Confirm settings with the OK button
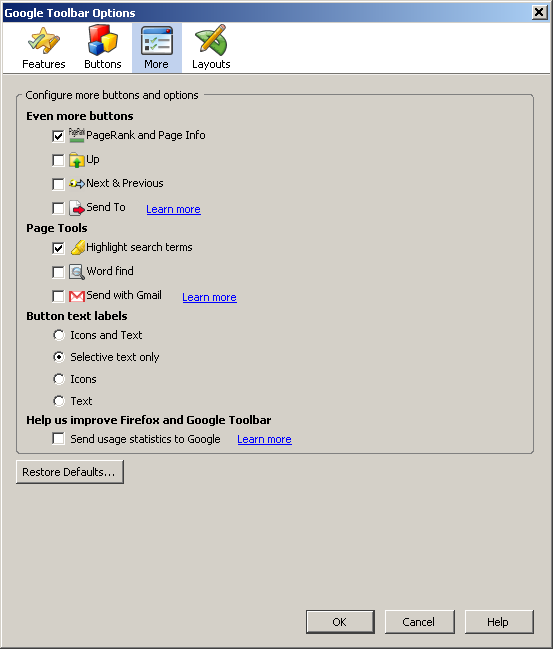 coord(340,622)
